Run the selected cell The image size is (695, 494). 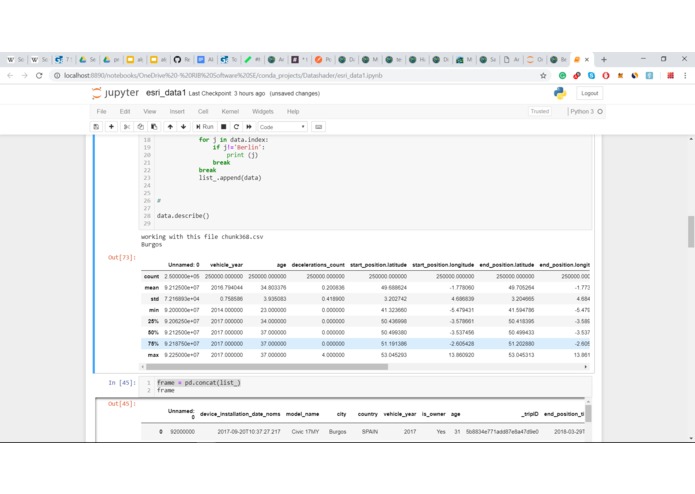point(205,127)
